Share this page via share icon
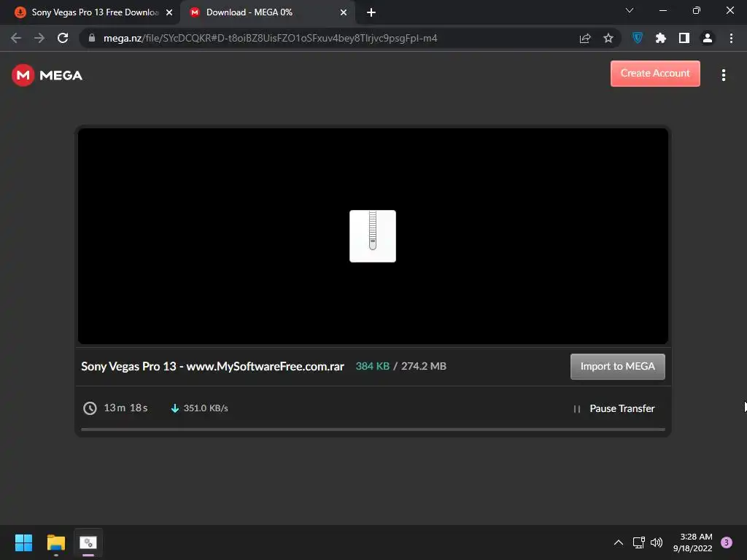Screen dimensions: 747x560 [585, 38]
